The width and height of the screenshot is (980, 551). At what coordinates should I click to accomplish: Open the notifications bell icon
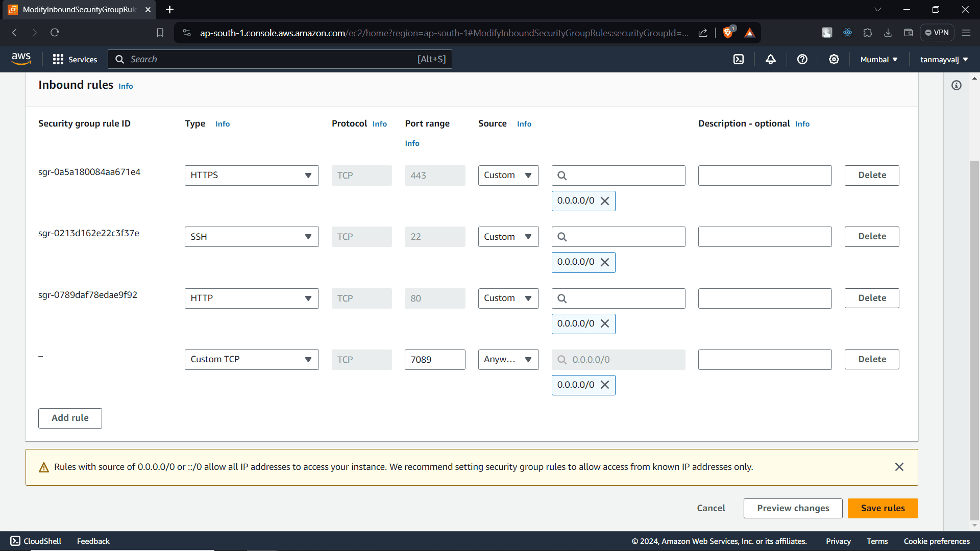coord(771,60)
